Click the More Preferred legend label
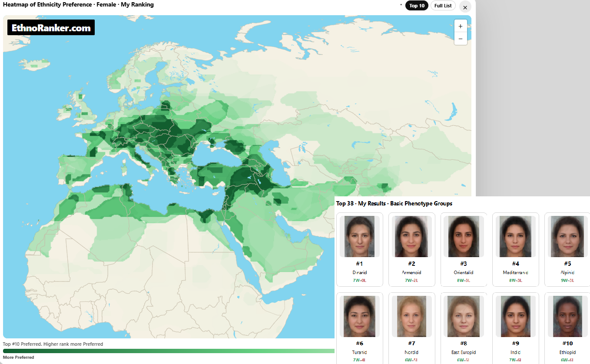Screen dimensions: 590x364 (18, 357)
